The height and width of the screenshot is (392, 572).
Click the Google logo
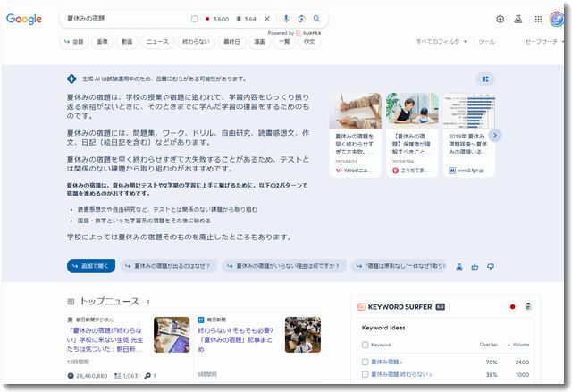pyautogui.click(x=24, y=19)
